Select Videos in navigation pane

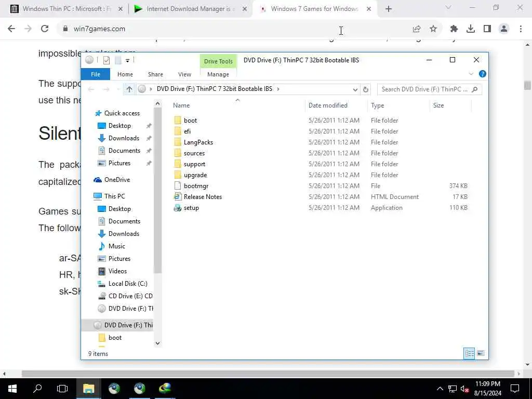click(117, 271)
